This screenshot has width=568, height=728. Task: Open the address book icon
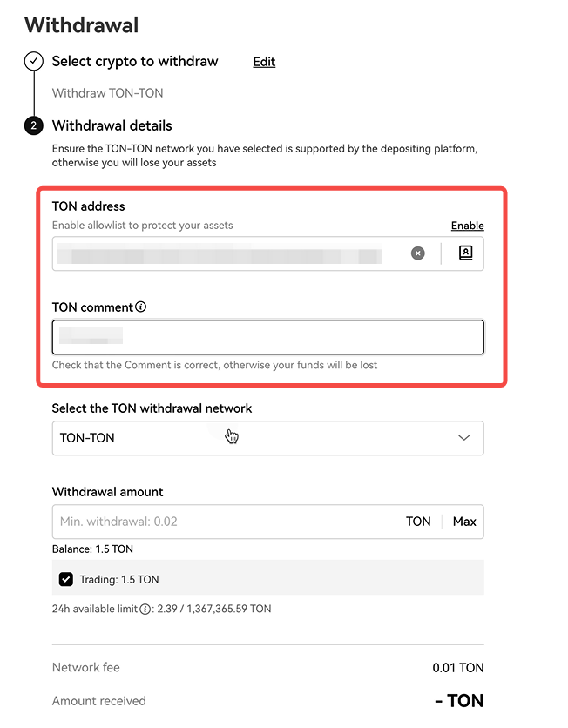[x=465, y=253]
